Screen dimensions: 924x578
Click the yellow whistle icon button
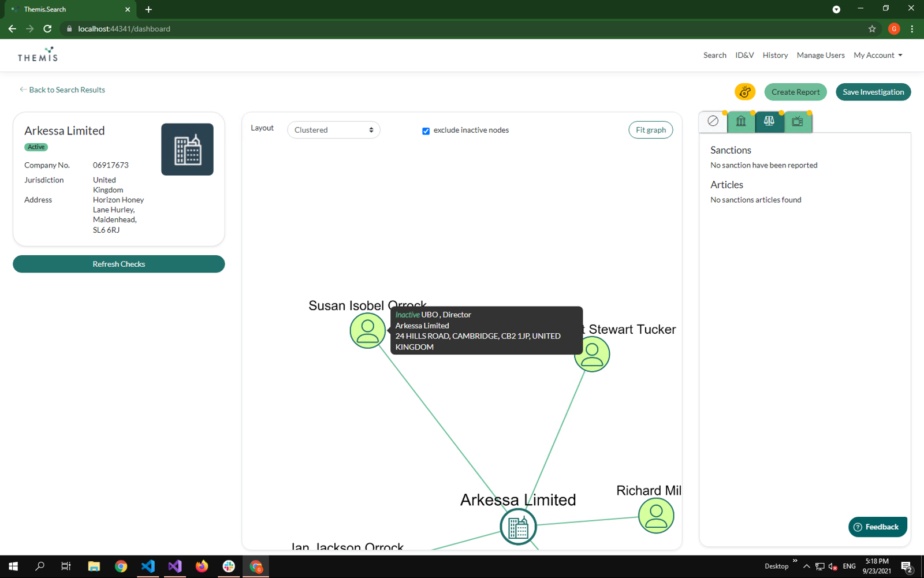[744, 92]
